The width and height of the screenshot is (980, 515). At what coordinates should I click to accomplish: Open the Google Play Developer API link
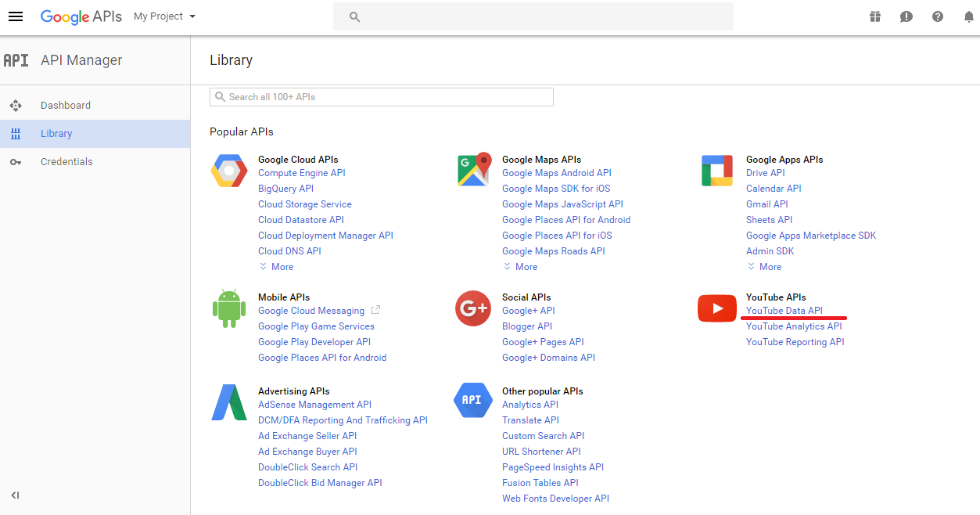[314, 342]
